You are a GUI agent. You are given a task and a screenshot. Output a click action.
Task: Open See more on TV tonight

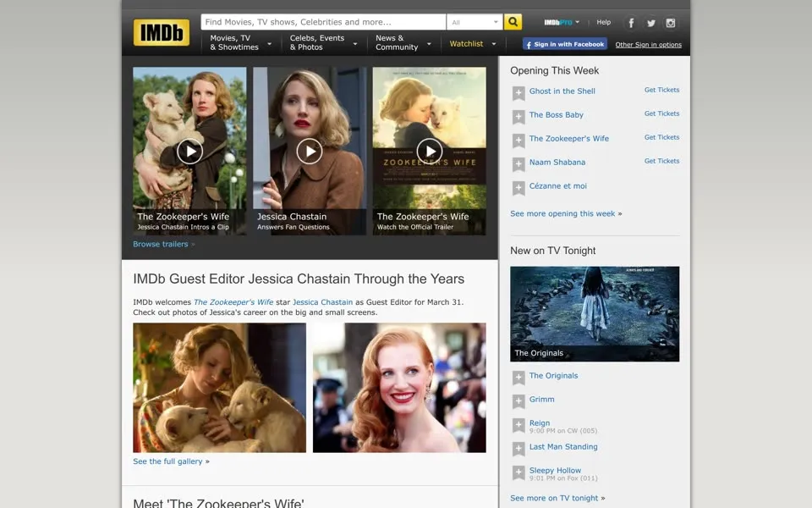554,498
